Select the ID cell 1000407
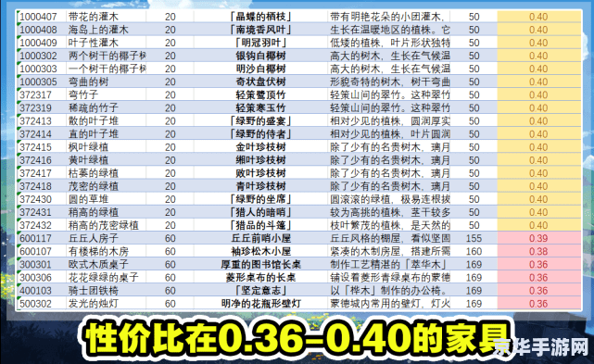Screen dimensions: 594x364 pos(38,17)
